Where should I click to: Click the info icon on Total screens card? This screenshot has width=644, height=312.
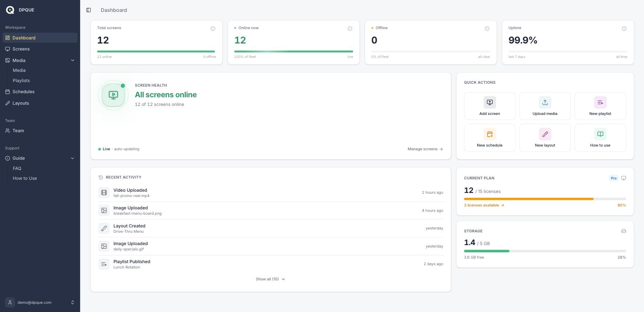(x=213, y=28)
